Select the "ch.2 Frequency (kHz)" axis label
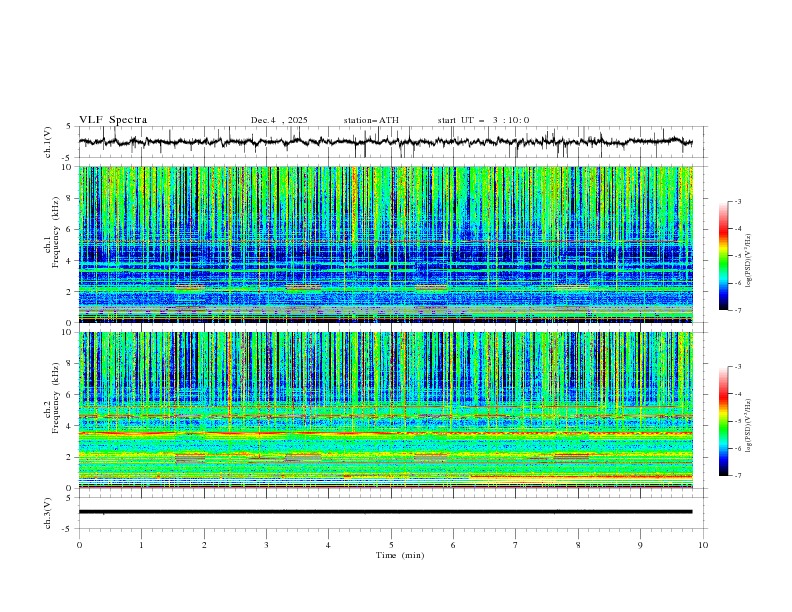 coord(52,397)
